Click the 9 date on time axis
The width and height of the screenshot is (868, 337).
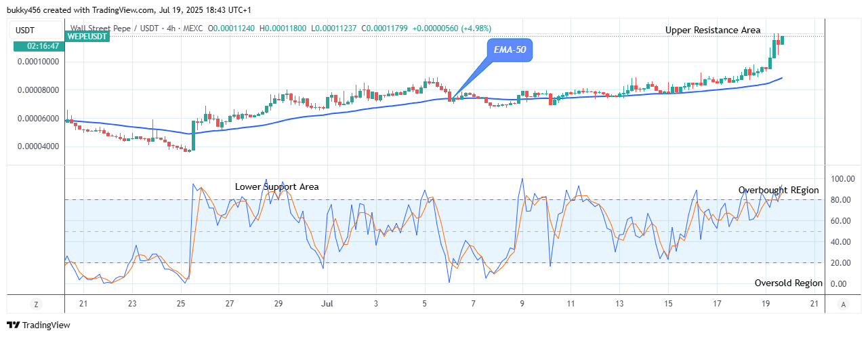[522, 304]
